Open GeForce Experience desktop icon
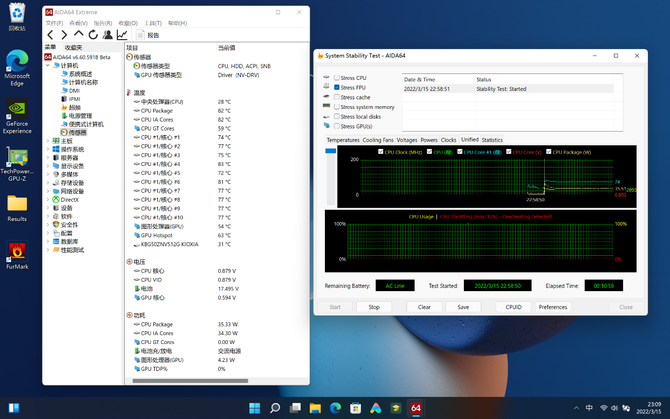Image resolution: width=670 pixels, height=419 pixels. 17,115
